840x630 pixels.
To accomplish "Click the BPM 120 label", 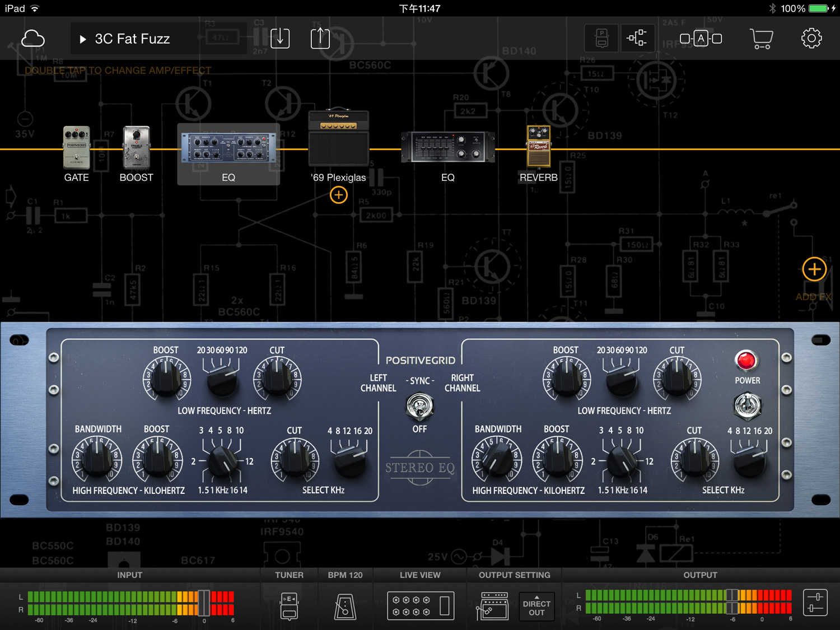I will coord(345,575).
